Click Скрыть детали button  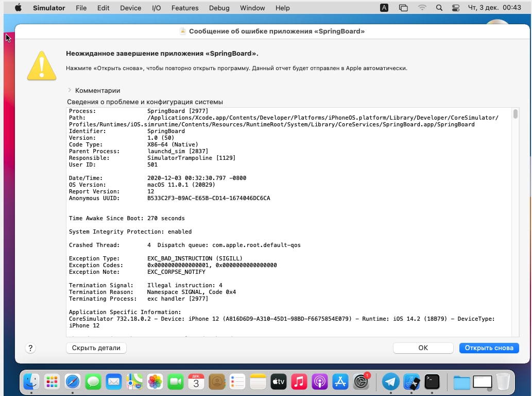click(x=96, y=348)
